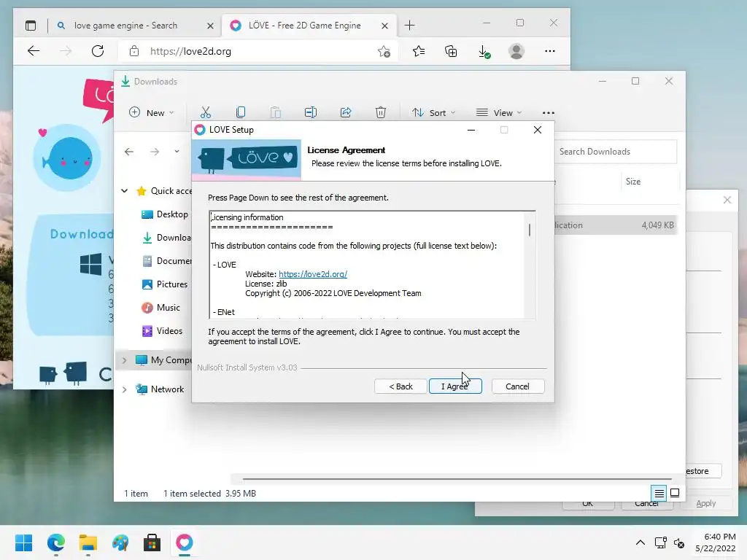
Task: Open the love2d.org website link in license text
Action: click(x=313, y=274)
